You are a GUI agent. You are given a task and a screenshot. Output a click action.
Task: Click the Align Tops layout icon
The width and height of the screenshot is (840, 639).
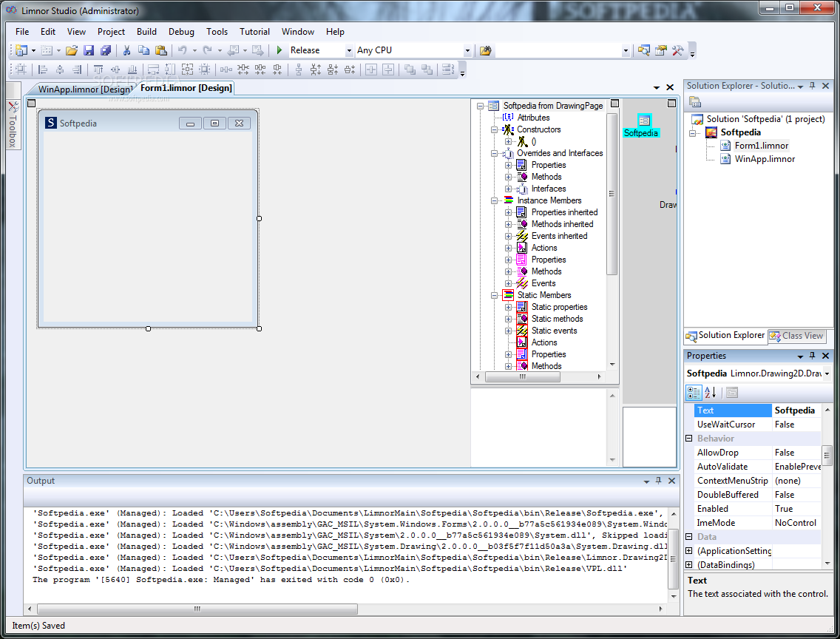tap(98, 69)
